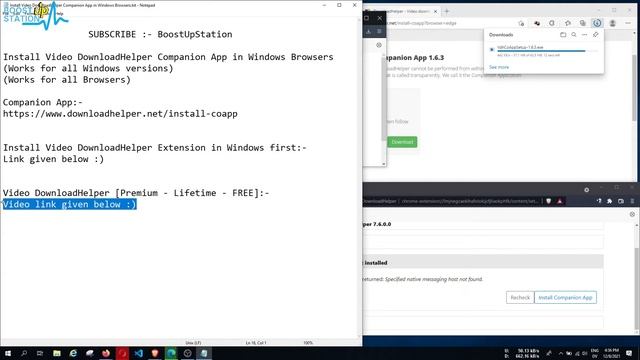Click Install Companion App button

pyautogui.click(x=565, y=298)
